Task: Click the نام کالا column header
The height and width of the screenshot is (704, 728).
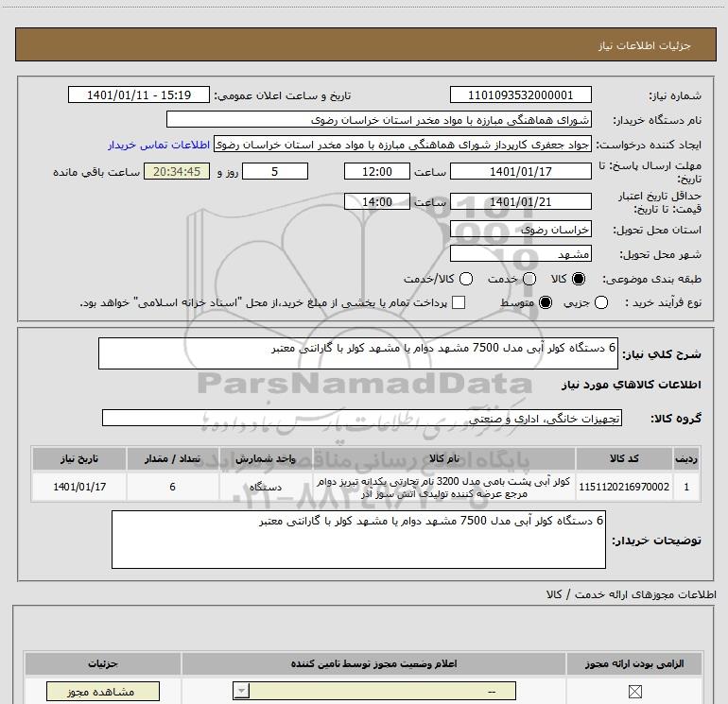Action: tap(443, 458)
